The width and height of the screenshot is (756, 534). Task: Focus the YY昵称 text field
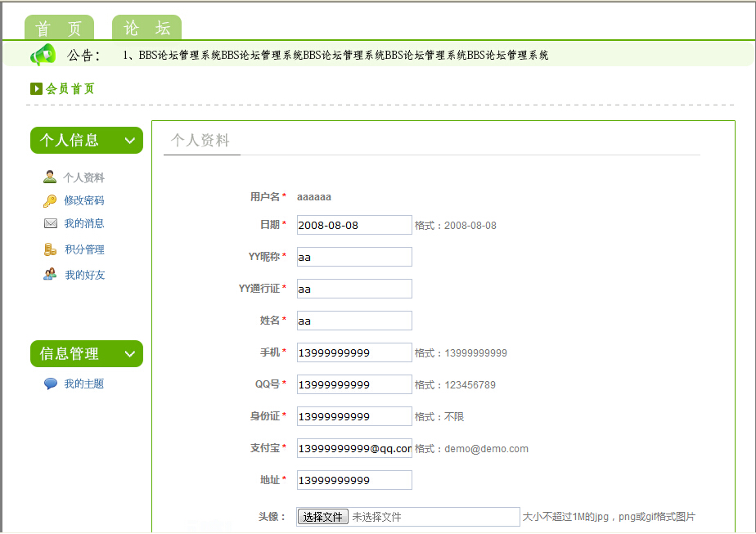point(353,257)
